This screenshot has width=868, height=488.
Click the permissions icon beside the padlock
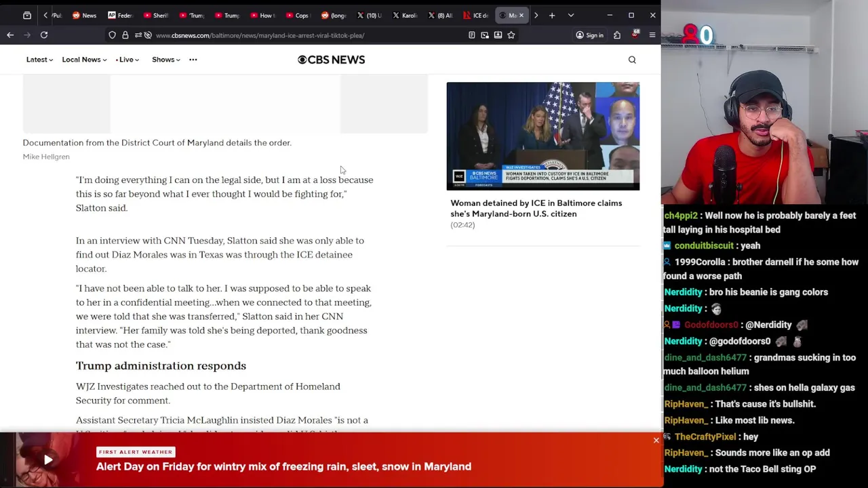138,35
